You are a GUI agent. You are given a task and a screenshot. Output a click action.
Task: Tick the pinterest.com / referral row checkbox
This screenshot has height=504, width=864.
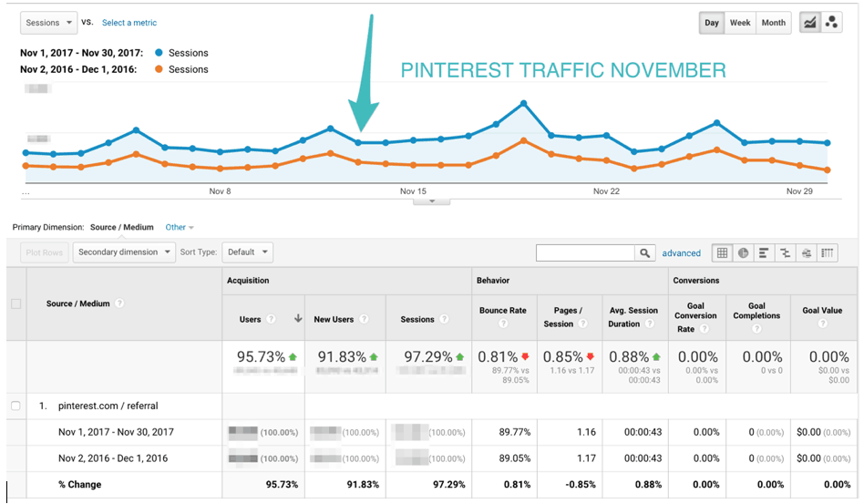(16, 406)
